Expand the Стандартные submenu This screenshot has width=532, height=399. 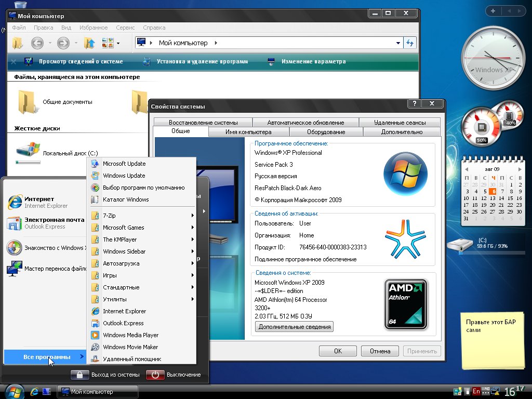tap(141, 287)
